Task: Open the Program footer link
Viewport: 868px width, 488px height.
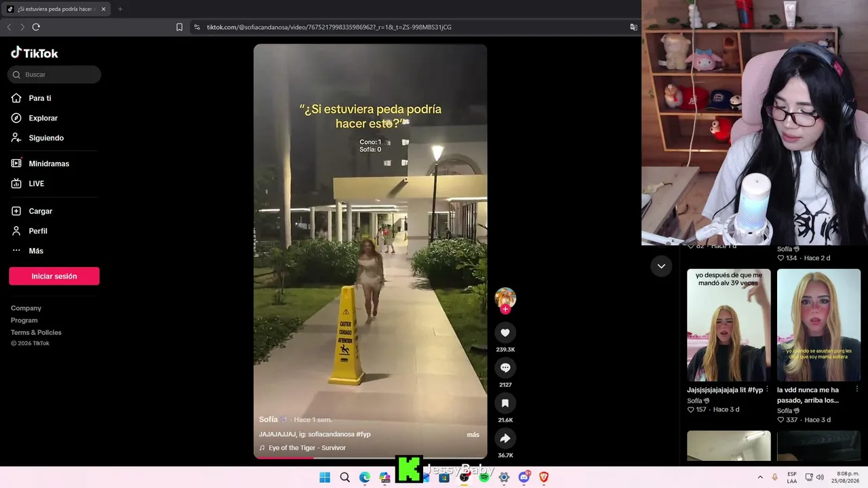Action: pos(24,321)
